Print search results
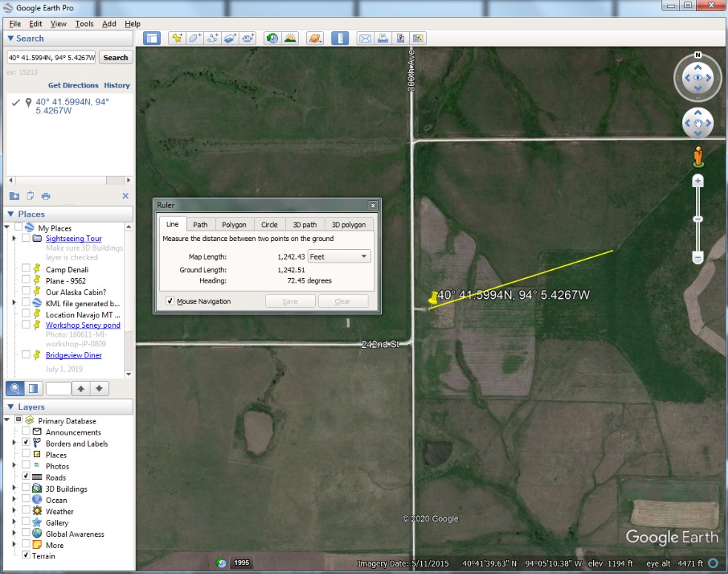 pyautogui.click(x=45, y=196)
